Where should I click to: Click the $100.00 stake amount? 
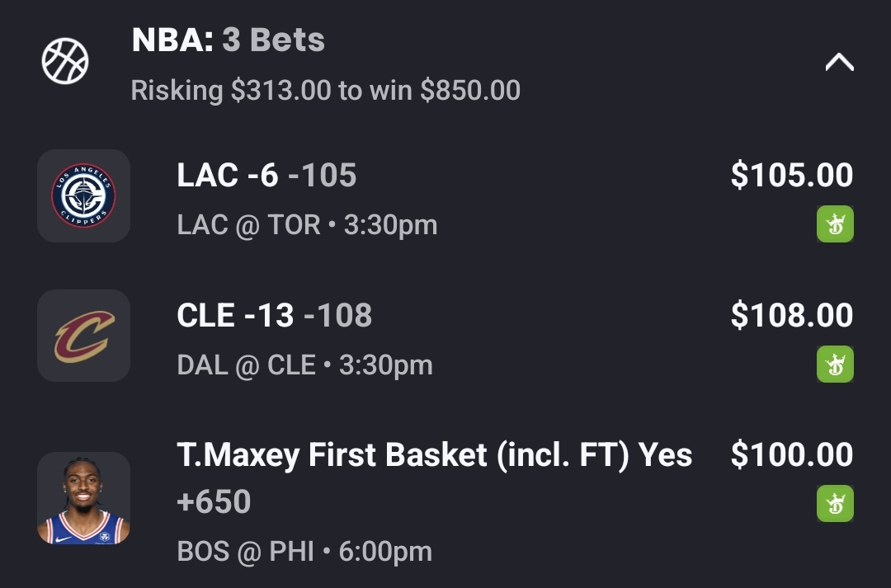(x=791, y=455)
